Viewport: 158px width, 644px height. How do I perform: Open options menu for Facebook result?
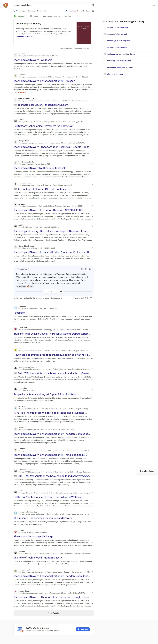[92, 308]
